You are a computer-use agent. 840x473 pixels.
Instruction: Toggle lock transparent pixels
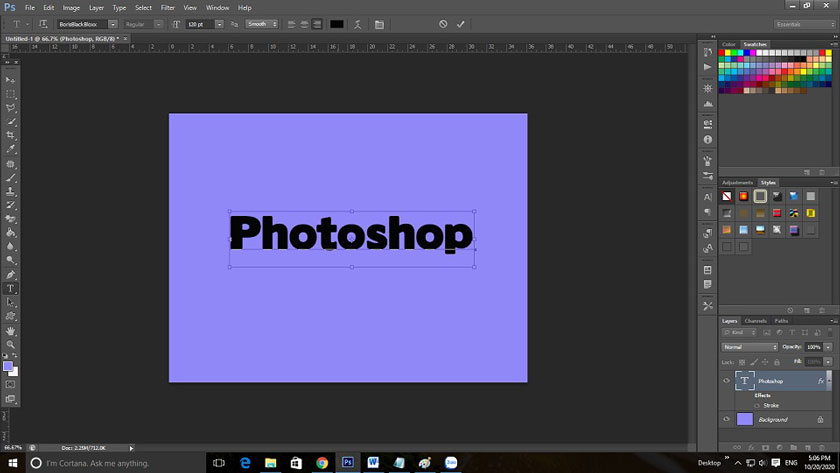pyautogui.click(x=742, y=362)
